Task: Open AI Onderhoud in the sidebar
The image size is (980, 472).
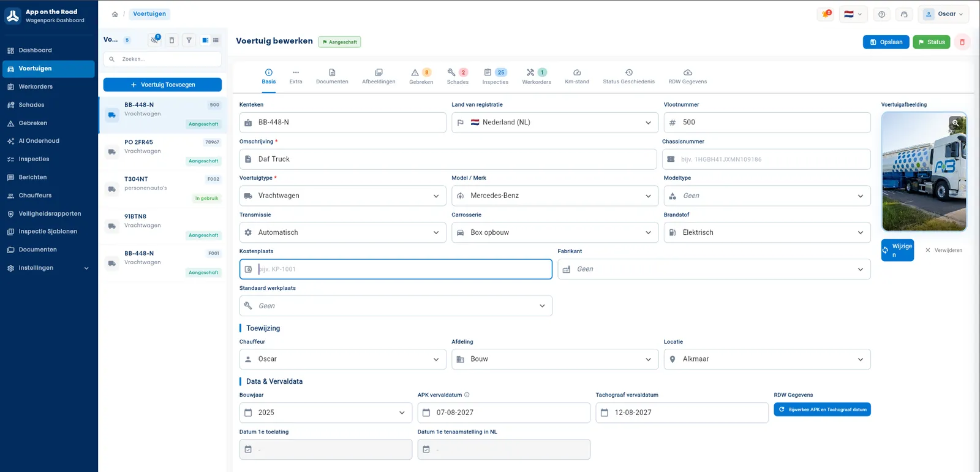Action: coord(48,141)
